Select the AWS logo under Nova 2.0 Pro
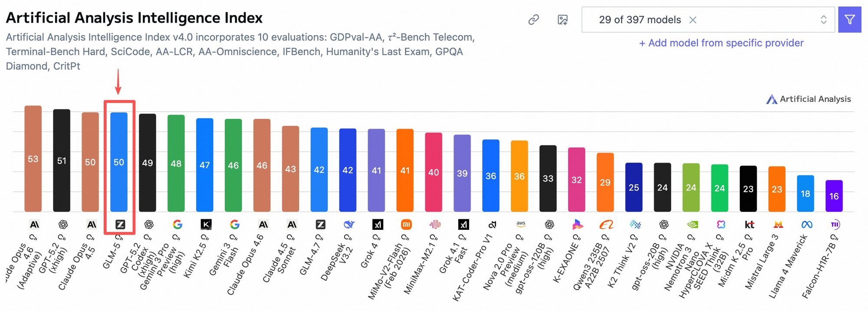Viewport: 868px width, 311px height. 521,224
